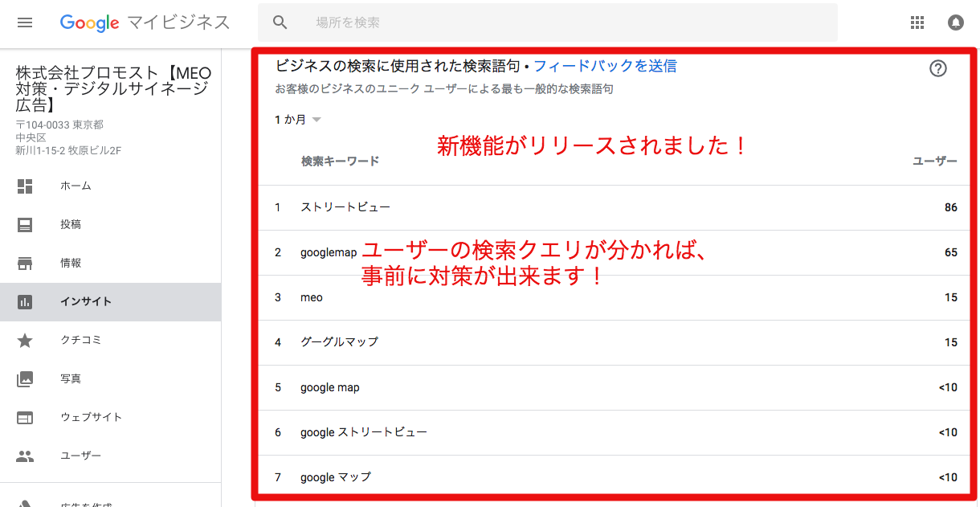
Task: Click the インサイト chart icon
Action: click(25, 301)
